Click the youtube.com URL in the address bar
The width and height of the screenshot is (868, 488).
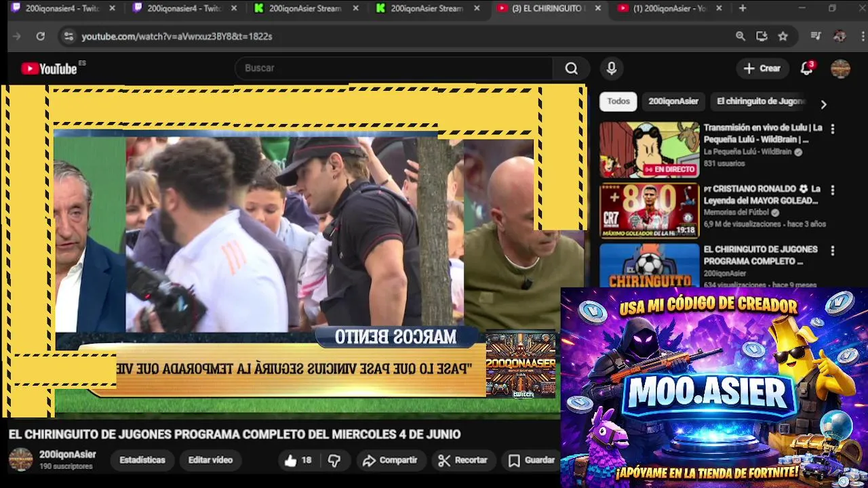(177, 37)
